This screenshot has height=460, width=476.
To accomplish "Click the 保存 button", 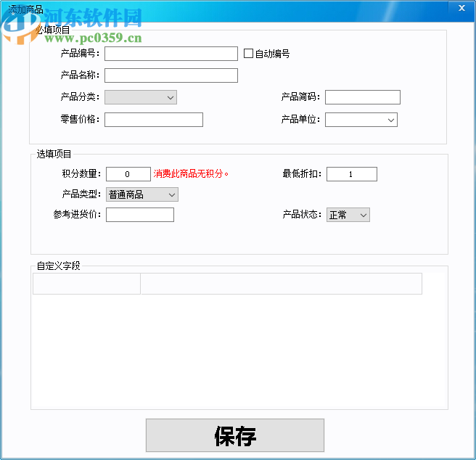I will [x=234, y=435].
